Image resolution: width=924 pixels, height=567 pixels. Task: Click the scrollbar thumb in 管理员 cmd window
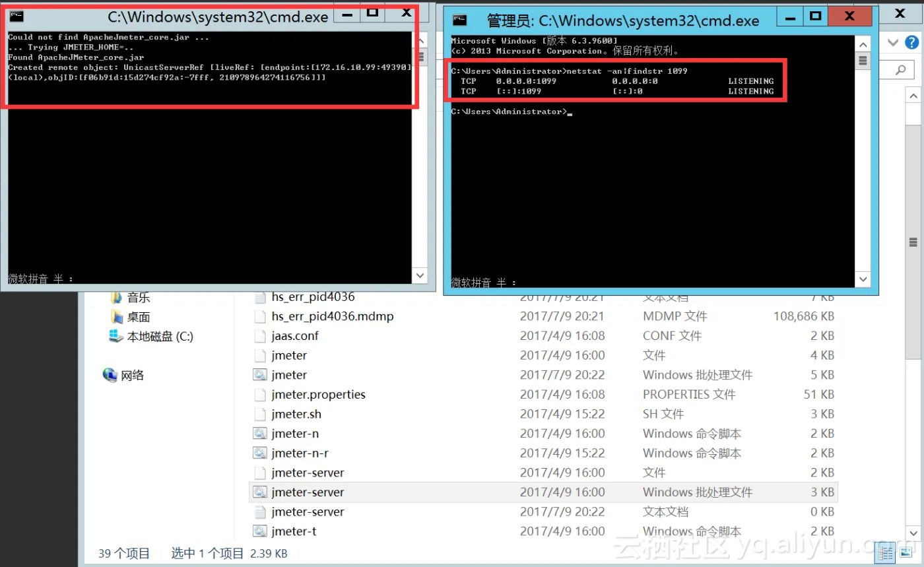click(x=862, y=61)
